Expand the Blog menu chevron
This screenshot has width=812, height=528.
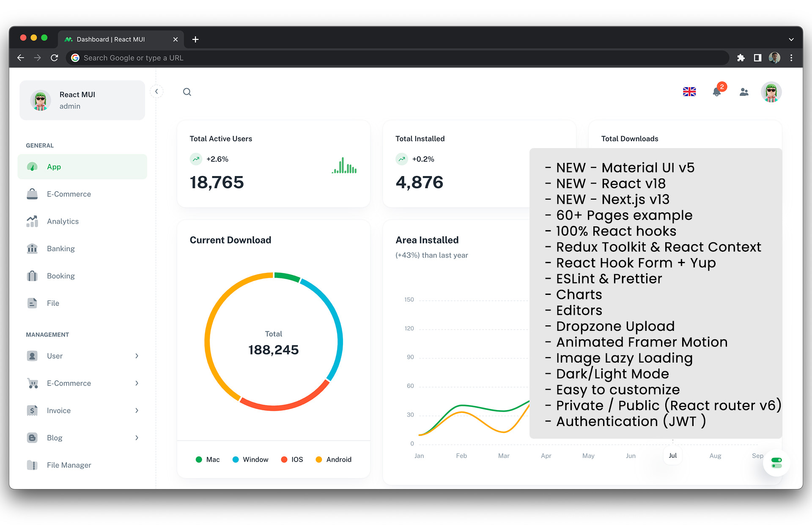137,437
